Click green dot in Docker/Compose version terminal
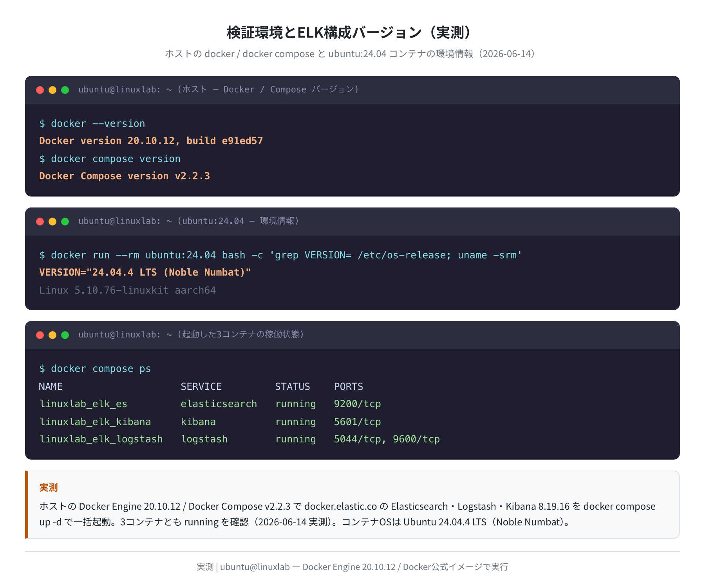Viewport: 705px width, 588px height. tap(65, 90)
